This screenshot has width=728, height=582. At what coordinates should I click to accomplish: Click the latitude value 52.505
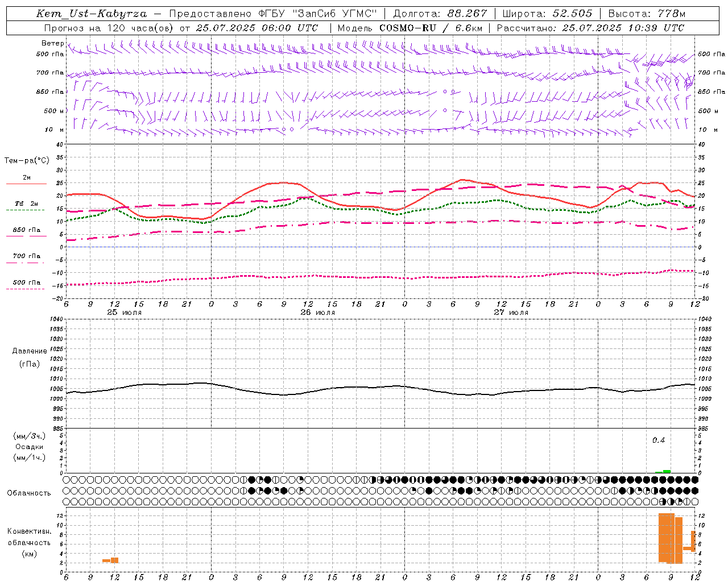[x=572, y=14]
